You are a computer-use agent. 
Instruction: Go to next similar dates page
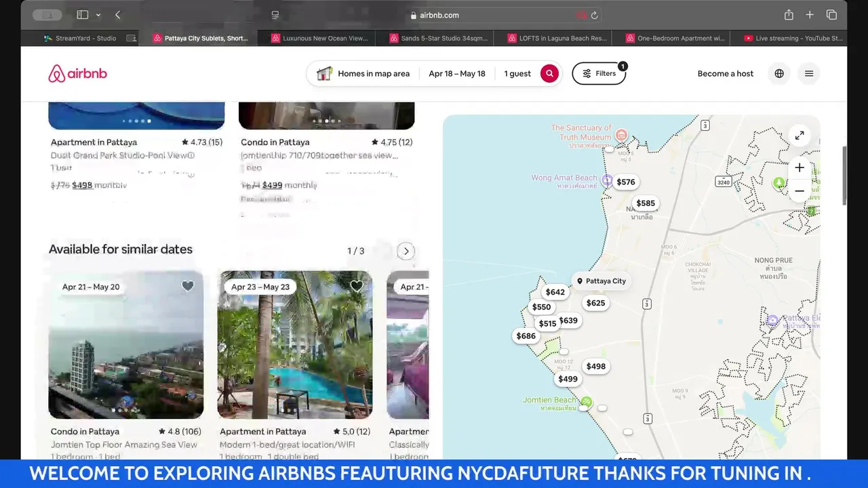point(406,251)
